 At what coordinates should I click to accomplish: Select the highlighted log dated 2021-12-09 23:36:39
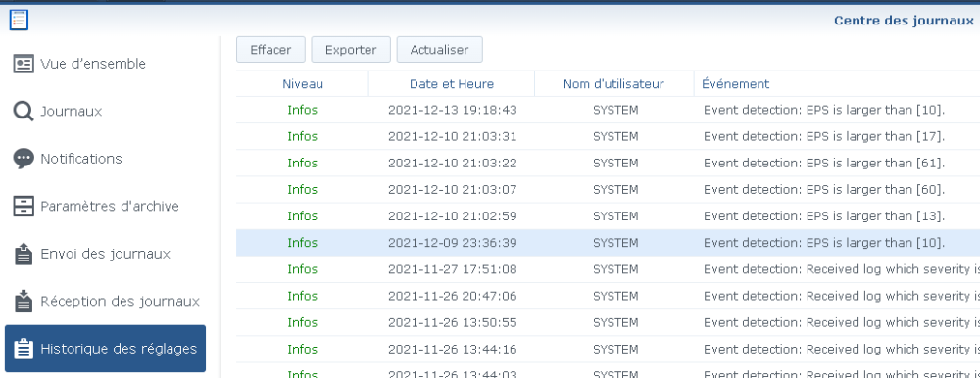[x=609, y=243]
